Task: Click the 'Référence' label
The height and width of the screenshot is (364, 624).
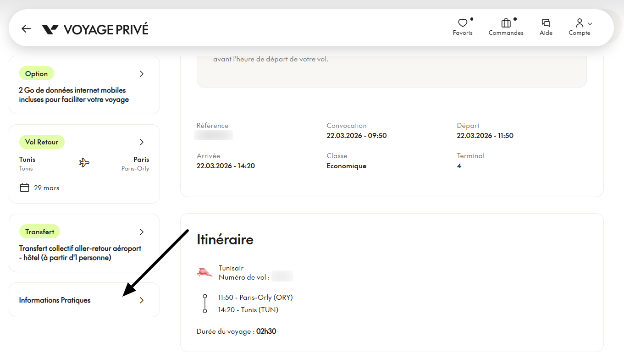Action: pyautogui.click(x=212, y=126)
